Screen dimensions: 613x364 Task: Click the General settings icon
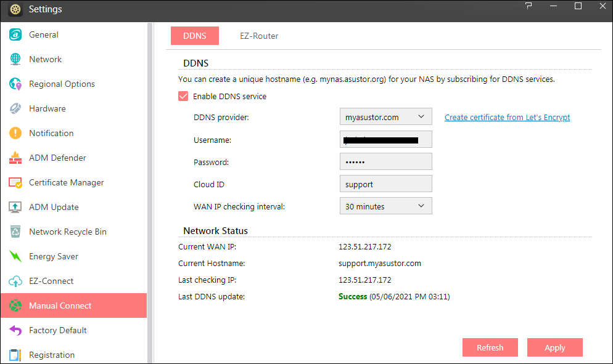tap(15, 34)
